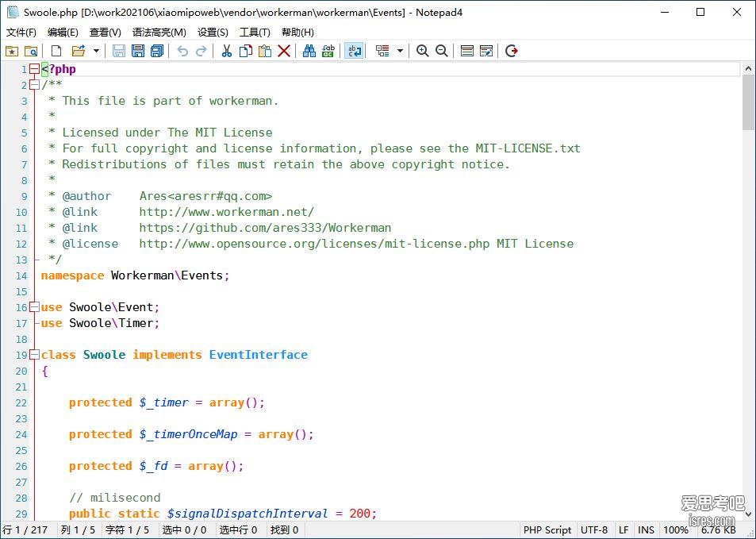This screenshot has width=756, height=539.
Task: Click the http://www.workerman.net/ link text
Action: (227, 212)
